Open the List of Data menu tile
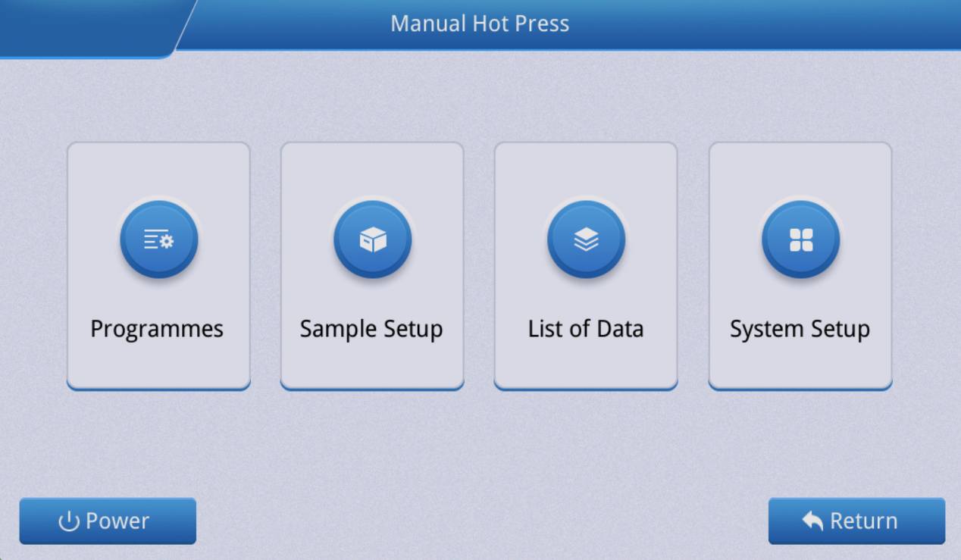The width and height of the screenshot is (961, 560). (586, 265)
